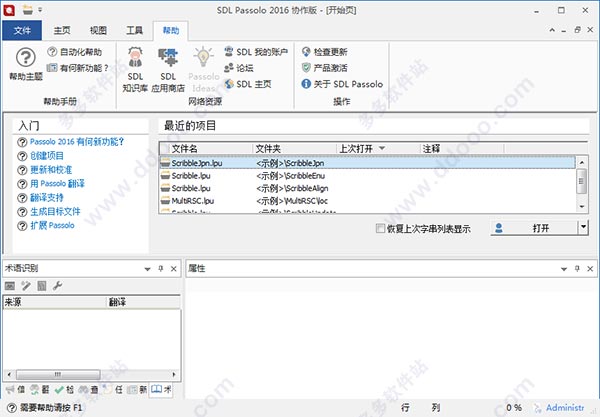Open the quick access toolbar customize dropdown

[40, 10]
